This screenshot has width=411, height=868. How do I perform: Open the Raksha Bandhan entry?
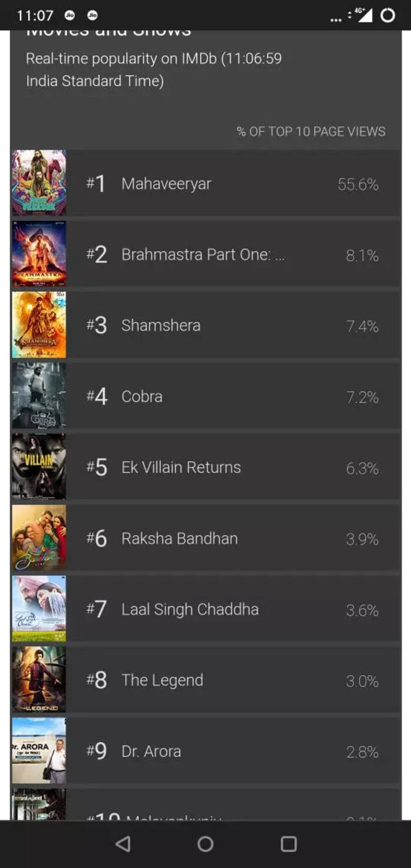pos(206,538)
